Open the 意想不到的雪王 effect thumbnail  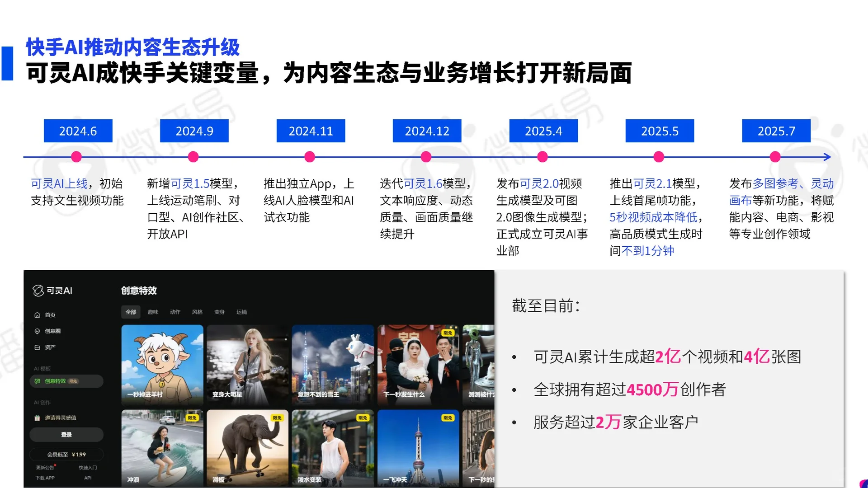[333, 365]
